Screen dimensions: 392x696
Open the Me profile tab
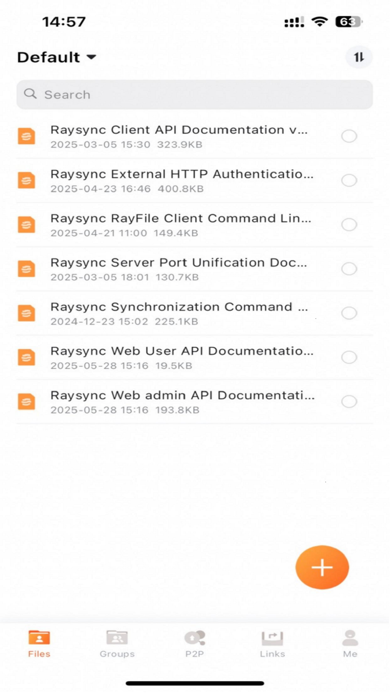pyautogui.click(x=350, y=644)
